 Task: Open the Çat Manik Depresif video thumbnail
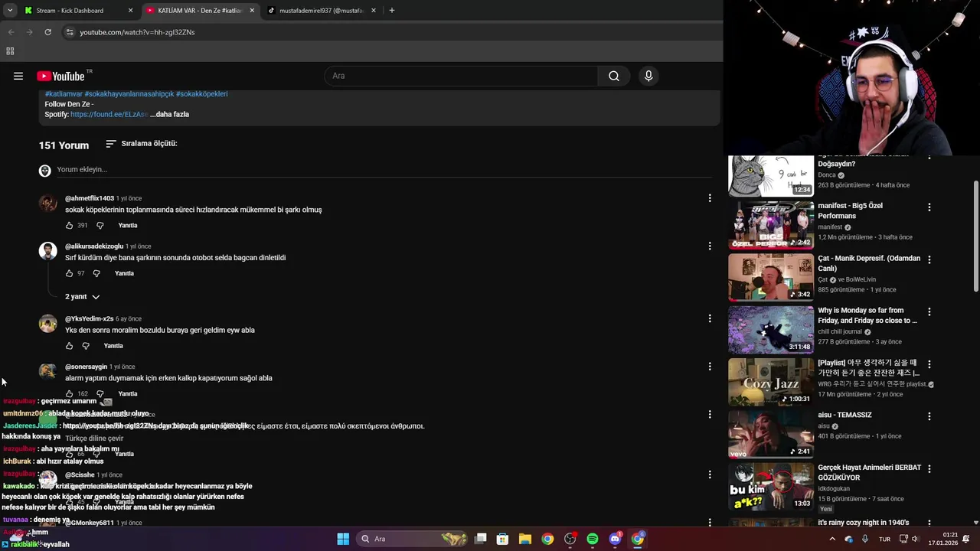click(771, 278)
